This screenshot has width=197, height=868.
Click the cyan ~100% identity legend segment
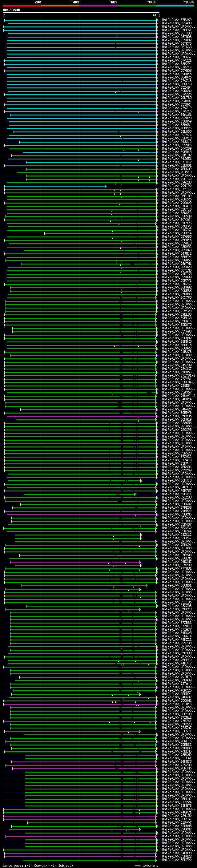tap(175, 6)
